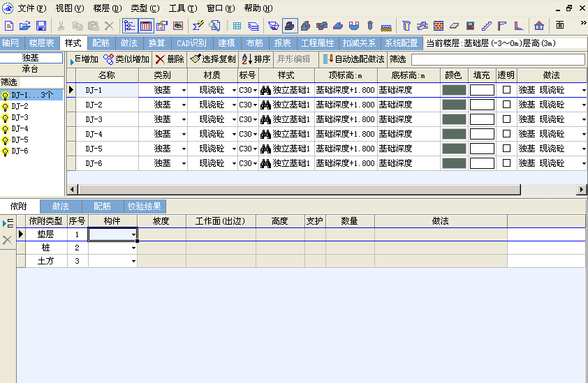Expand hidden toolbar items with chevron
This screenshot has width=588, height=383.
(583, 23)
